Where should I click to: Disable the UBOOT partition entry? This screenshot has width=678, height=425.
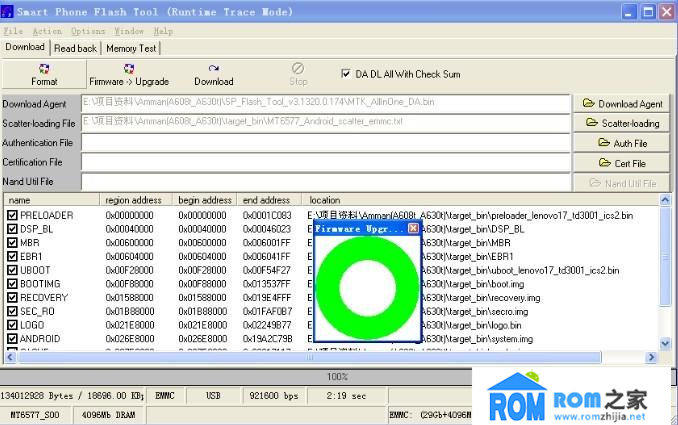(12, 270)
